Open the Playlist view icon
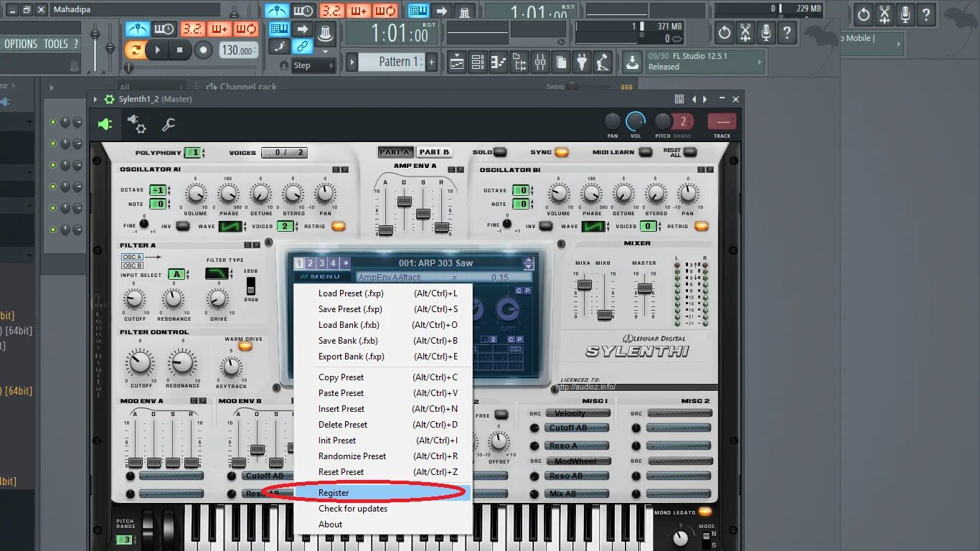Screen dimensions: 980x551 pyautogui.click(x=457, y=62)
